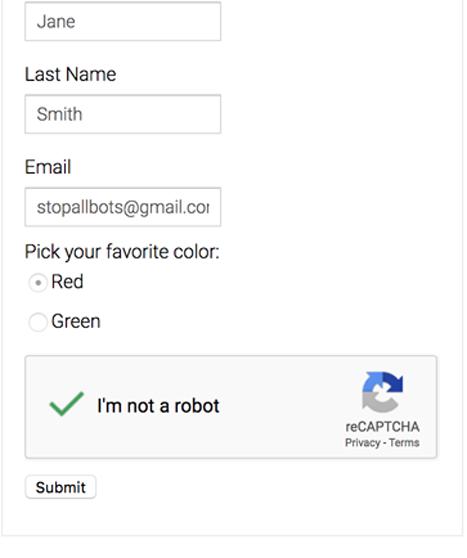This screenshot has width=467, height=558.
Task: Click the "Pick your favorite color:" heading
Action: 122,252
